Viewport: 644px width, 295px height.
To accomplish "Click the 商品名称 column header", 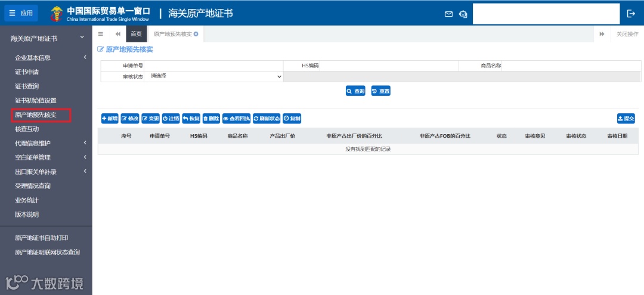I will pyautogui.click(x=237, y=136).
